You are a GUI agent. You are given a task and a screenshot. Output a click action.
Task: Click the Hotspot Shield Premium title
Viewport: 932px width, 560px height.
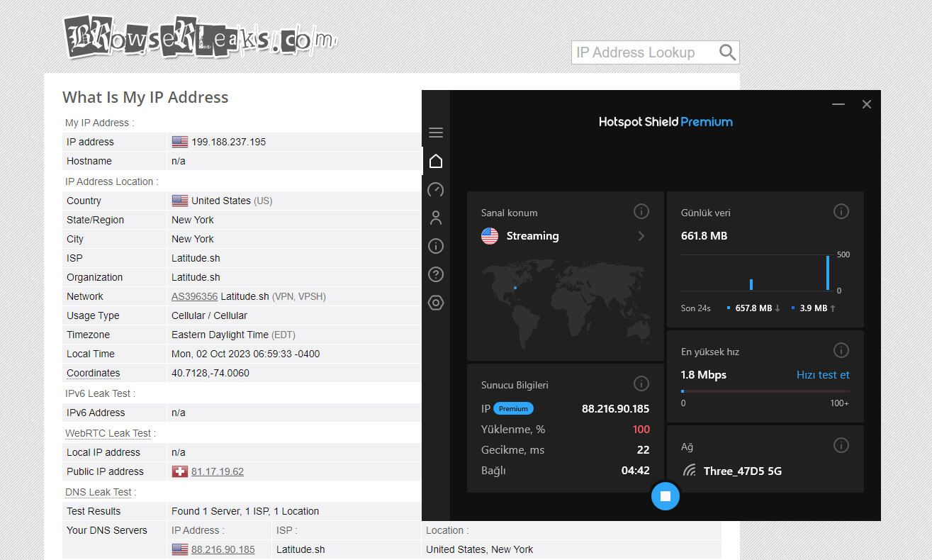tap(666, 122)
